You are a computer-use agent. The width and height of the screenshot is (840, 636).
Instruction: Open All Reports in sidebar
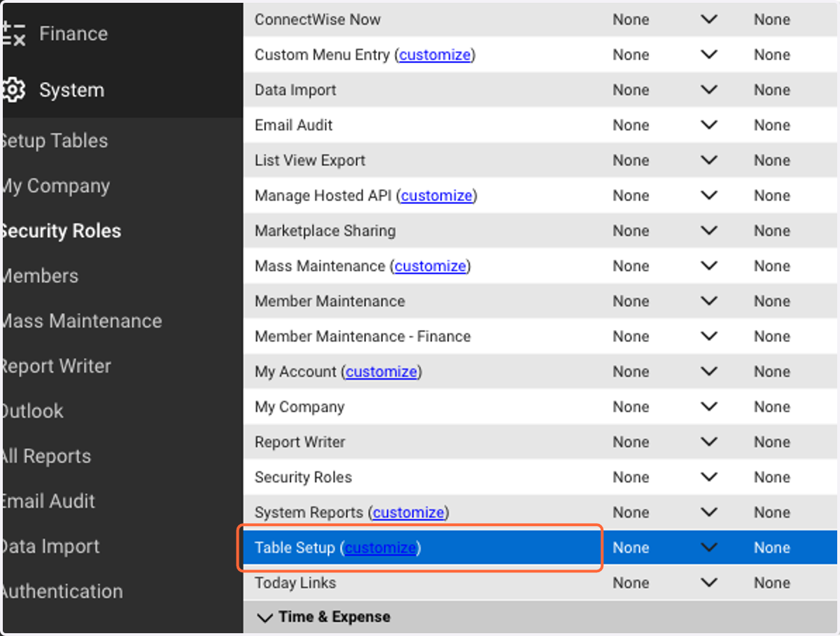[46, 456]
